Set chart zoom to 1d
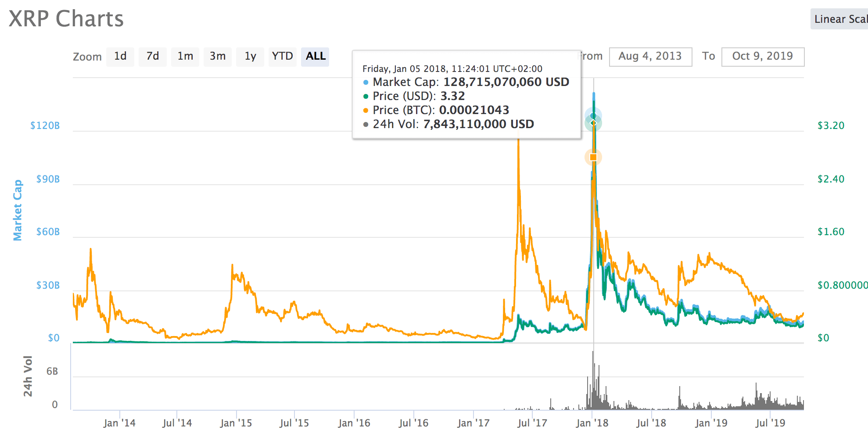 [x=120, y=57]
